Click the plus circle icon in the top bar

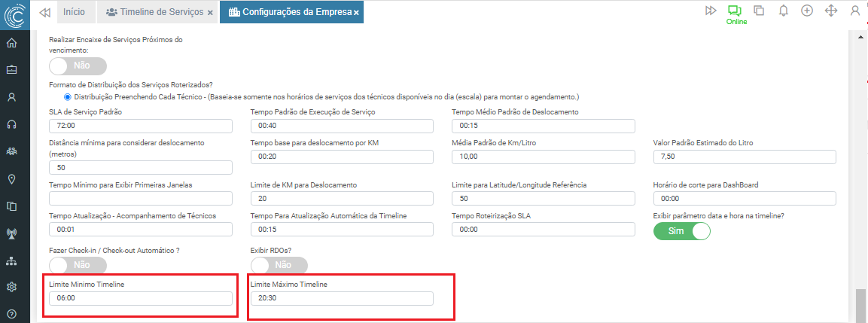[x=807, y=11]
